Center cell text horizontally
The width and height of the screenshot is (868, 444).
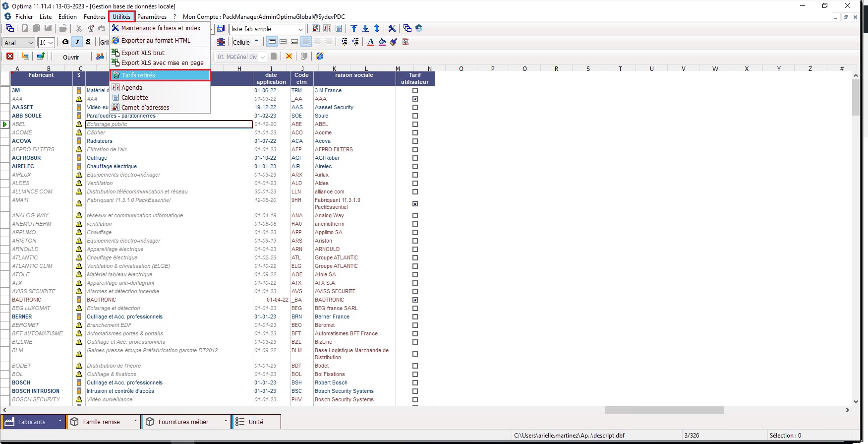coord(317,42)
